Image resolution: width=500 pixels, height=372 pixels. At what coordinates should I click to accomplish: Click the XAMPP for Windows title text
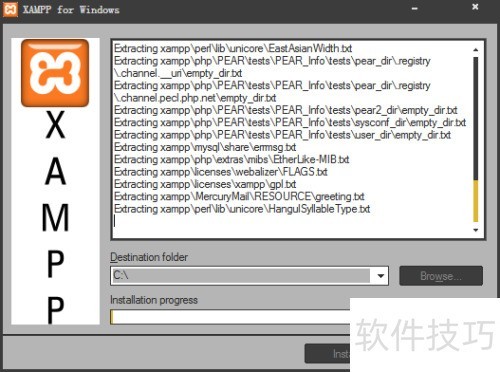coord(71,10)
